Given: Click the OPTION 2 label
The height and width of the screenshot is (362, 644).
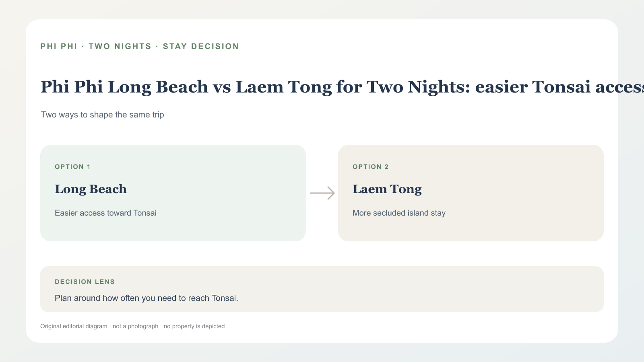Looking at the screenshot, I should (371, 167).
